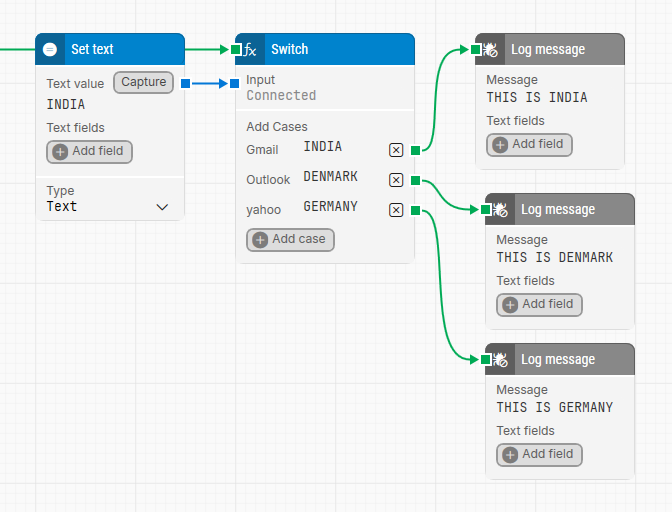
Task: Click the Switch block fx icon
Action: point(250,49)
